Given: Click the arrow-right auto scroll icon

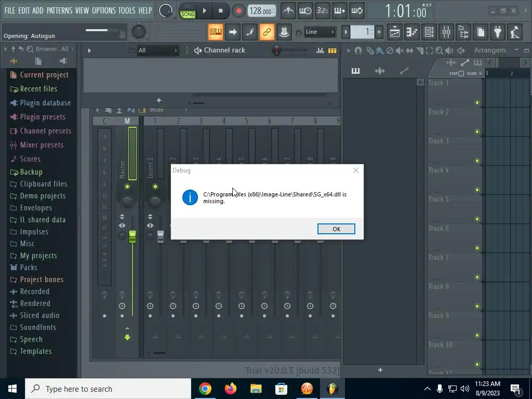Looking at the screenshot, I should (x=233, y=32).
